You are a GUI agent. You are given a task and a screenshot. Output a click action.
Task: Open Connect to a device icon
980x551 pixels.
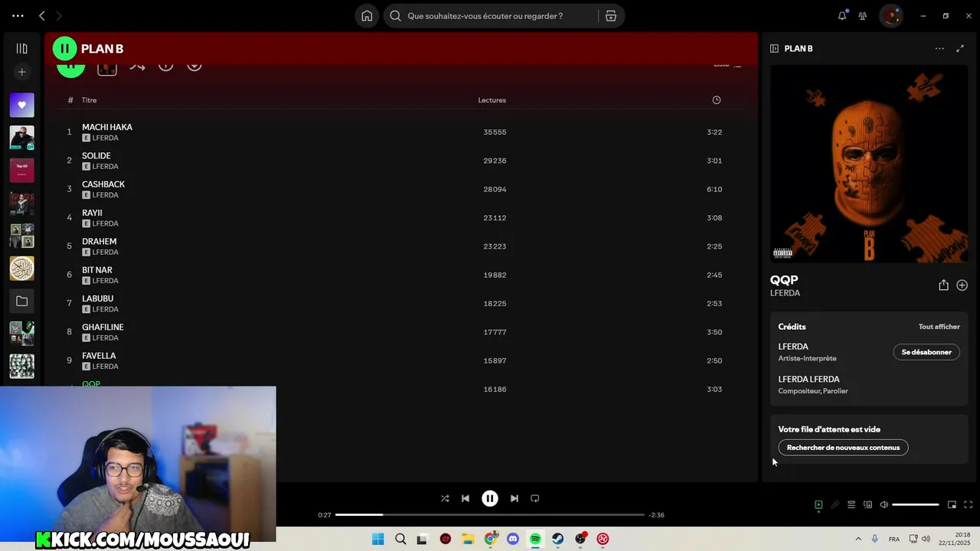pyautogui.click(x=867, y=505)
